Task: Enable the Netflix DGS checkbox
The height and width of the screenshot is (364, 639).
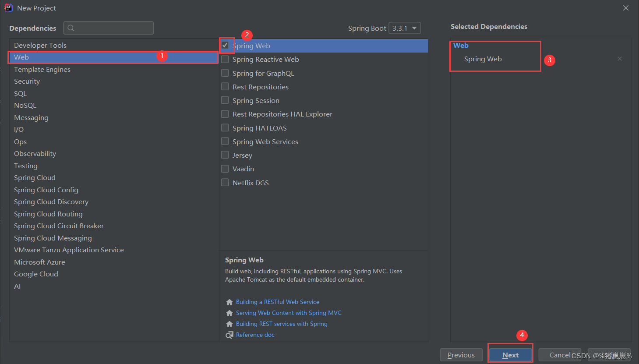Action: coord(225,182)
